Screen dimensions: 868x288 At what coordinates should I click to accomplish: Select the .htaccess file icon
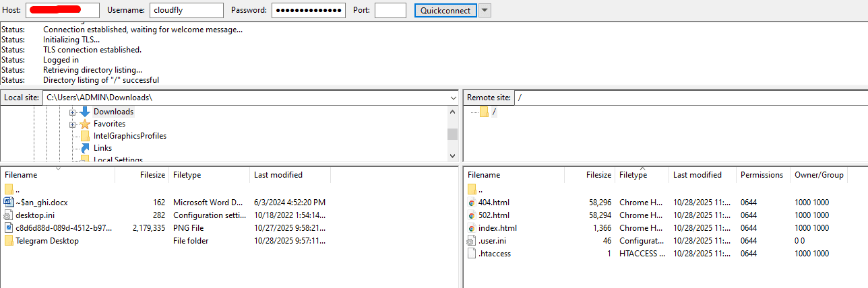tap(472, 254)
